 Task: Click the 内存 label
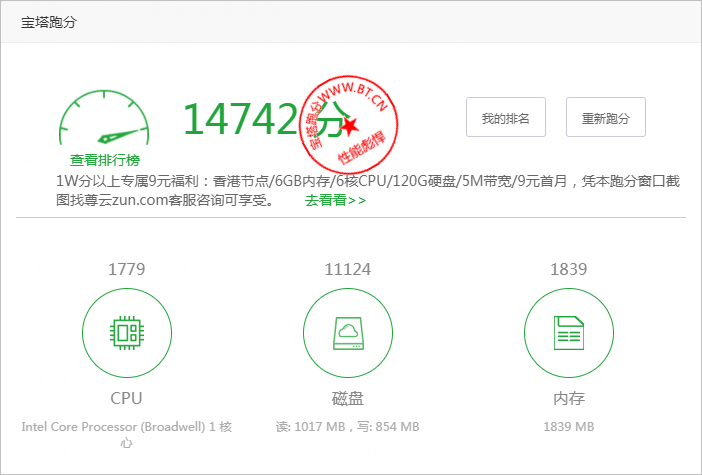click(568, 398)
